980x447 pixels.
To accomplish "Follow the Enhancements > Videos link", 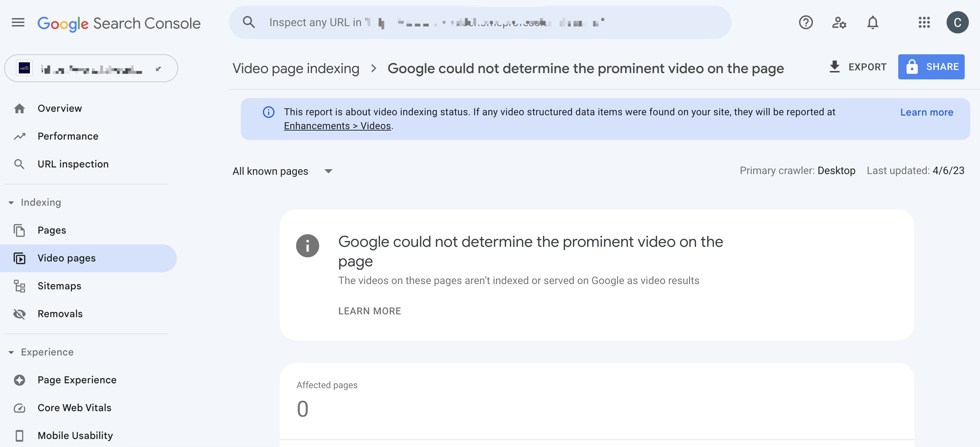I will tap(337, 126).
